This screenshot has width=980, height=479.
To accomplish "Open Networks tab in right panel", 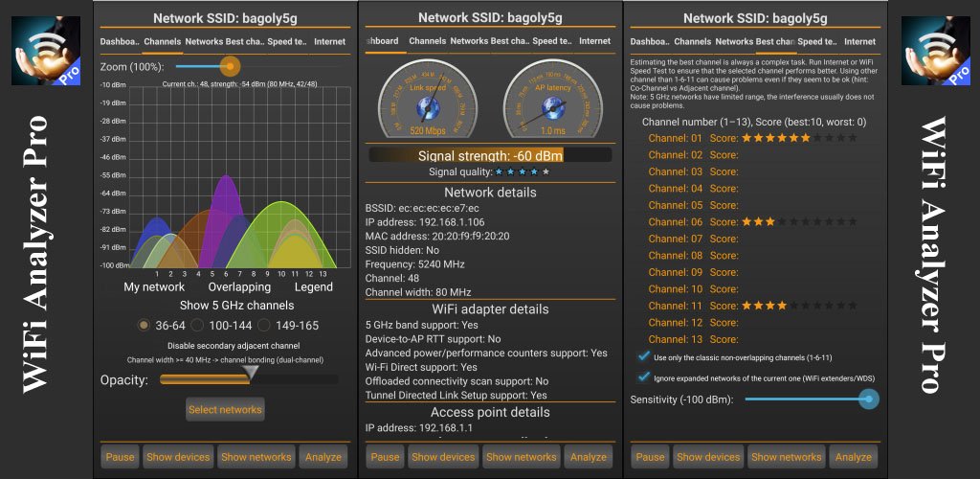I will pos(734,42).
